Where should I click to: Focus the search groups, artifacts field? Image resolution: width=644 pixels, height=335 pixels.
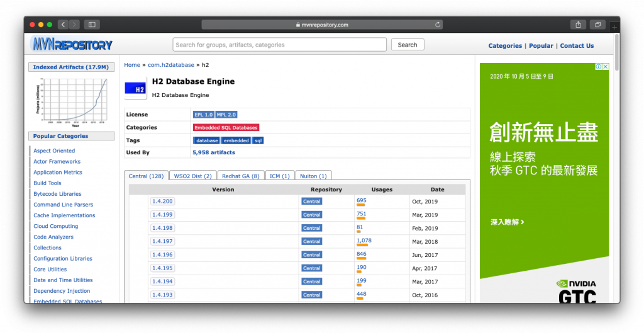click(280, 44)
